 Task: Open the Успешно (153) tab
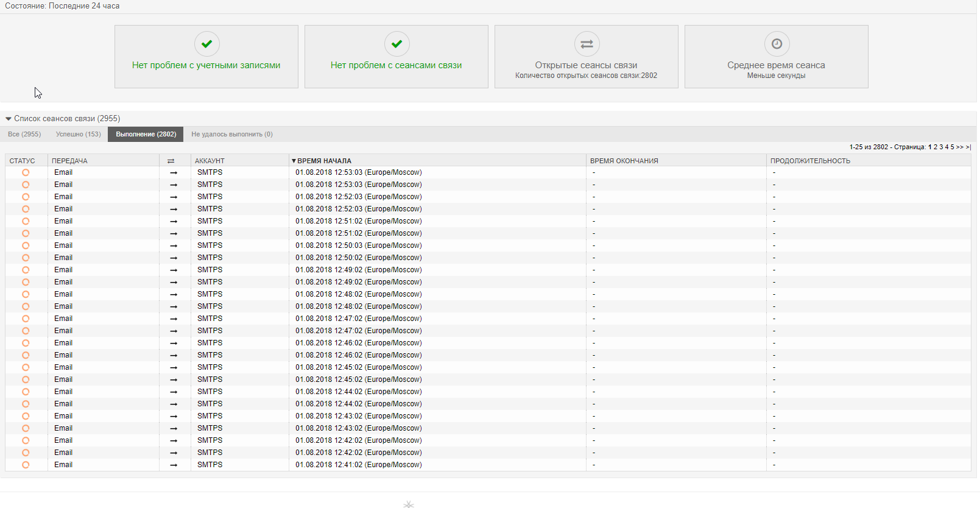(78, 134)
